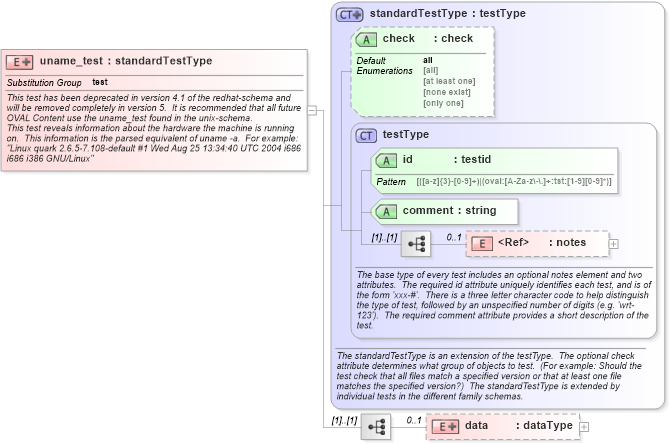Click the [all] enumeration value
669x444 pixels.
[430, 70]
